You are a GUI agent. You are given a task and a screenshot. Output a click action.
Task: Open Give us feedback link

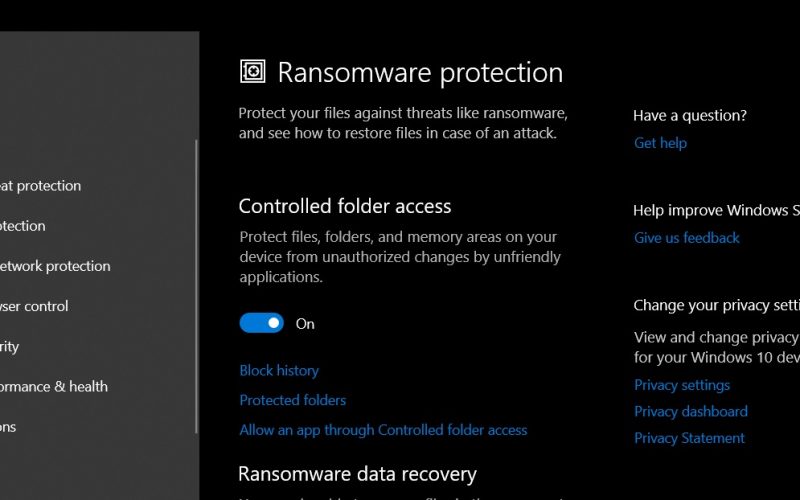click(x=687, y=238)
